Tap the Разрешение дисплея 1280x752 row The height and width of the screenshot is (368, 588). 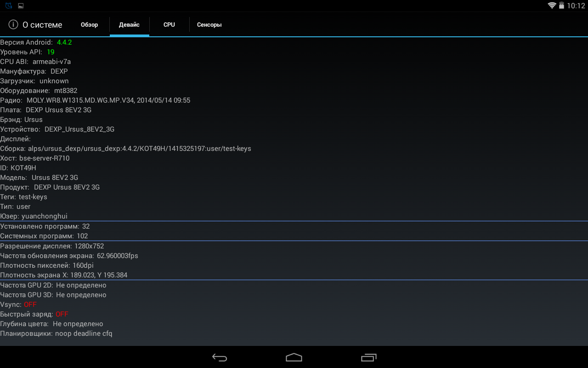(x=294, y=246)
